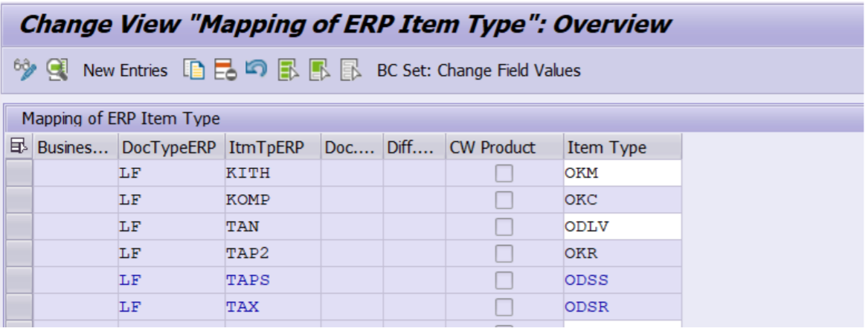The image size is (868, 331).
Task: Click the Copy As icon
Action: [194, 71]
